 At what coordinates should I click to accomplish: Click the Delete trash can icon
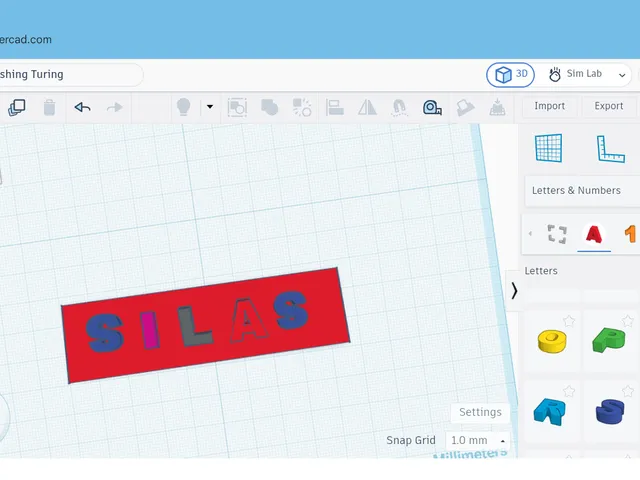click(49, 108)
